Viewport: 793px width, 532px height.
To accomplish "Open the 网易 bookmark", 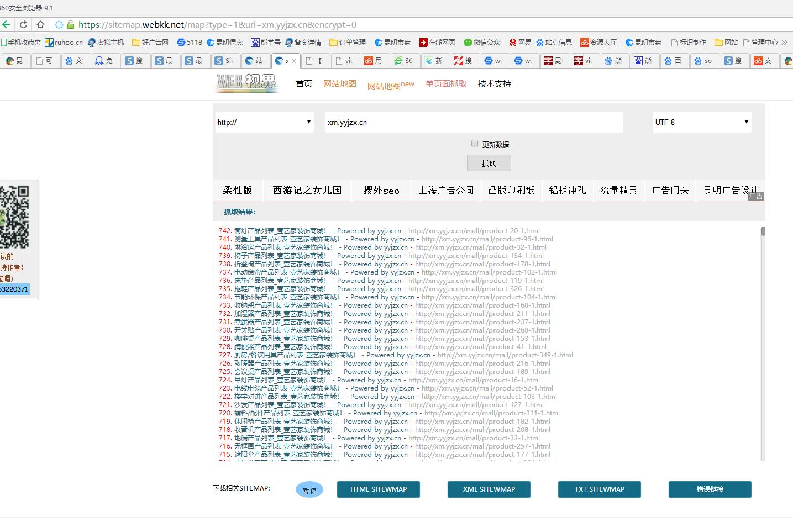I will (x=520, y=42).
